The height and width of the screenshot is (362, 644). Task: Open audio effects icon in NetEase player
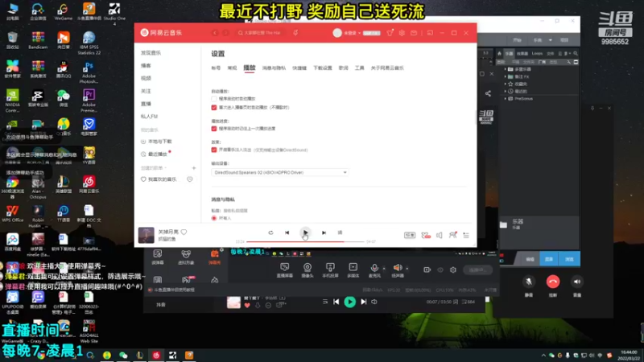click(426, 235)
